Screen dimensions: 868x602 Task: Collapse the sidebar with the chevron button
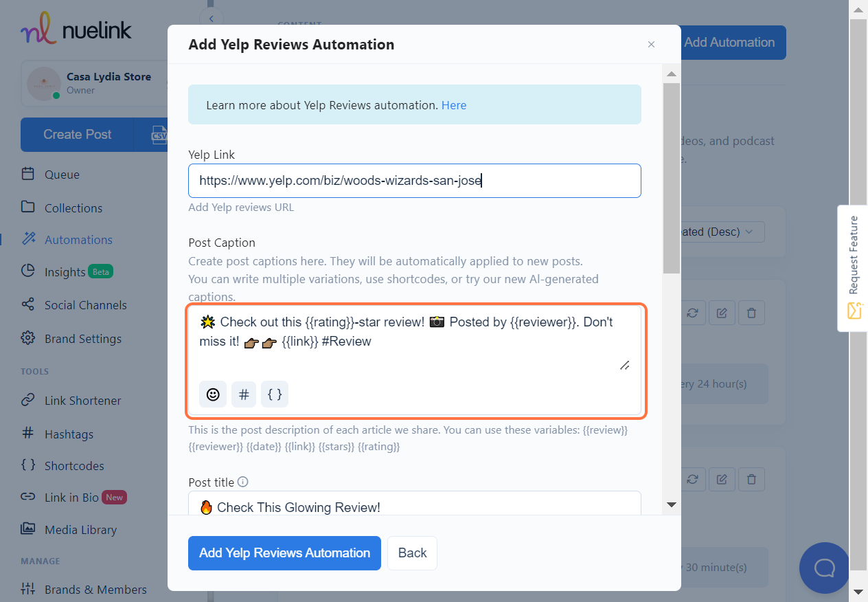211,19
